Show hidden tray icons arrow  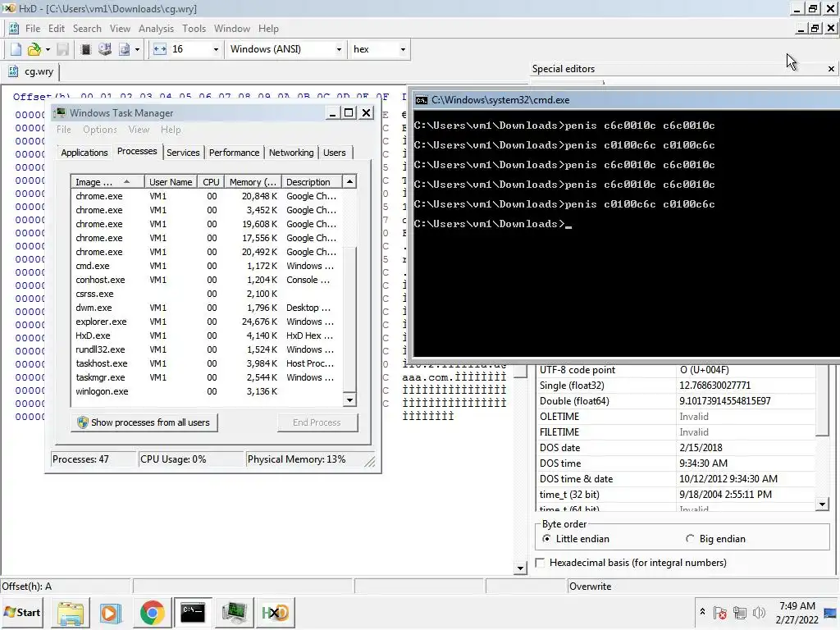[702, 612]
